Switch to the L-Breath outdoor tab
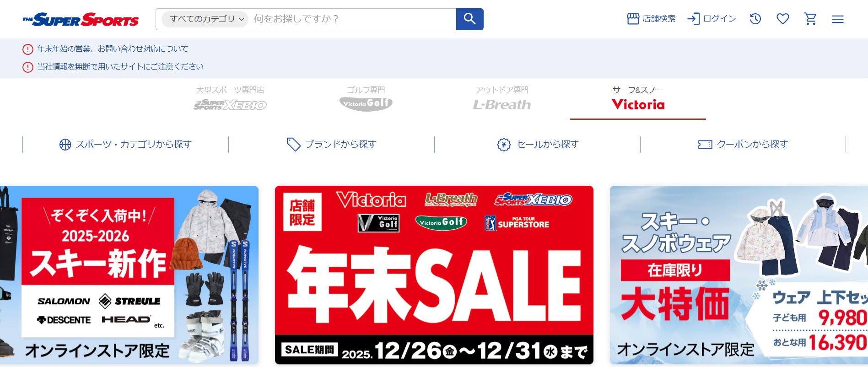 point(502,99)
